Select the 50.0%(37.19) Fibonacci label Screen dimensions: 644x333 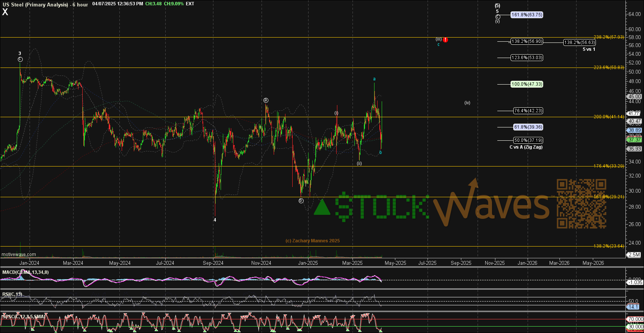[x=528, y=140]
